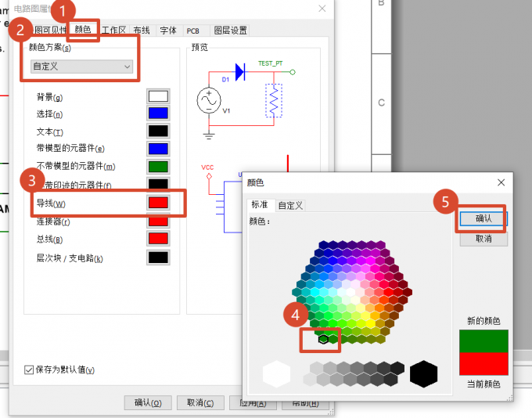Click 确认(O) in the properties dialog
This screenshot has width=532, height=418.
[148, 402]
